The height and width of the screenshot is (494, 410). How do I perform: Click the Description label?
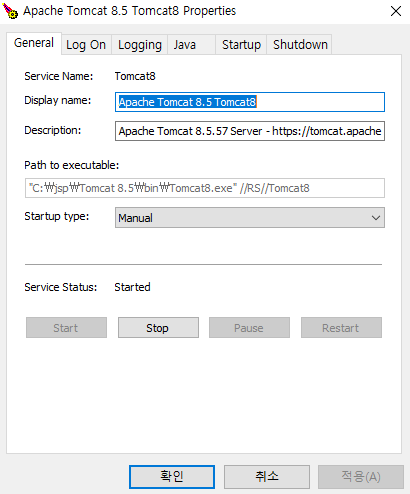coord(53,130)
